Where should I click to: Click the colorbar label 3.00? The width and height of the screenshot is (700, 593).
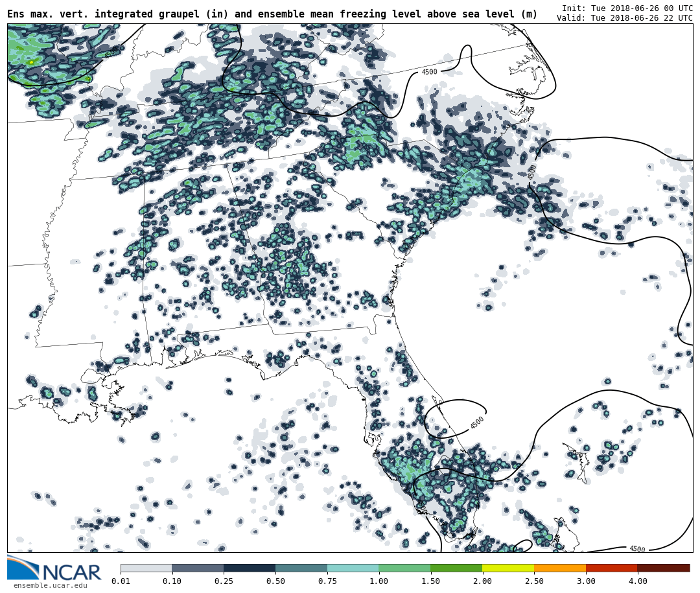[586, 581]
